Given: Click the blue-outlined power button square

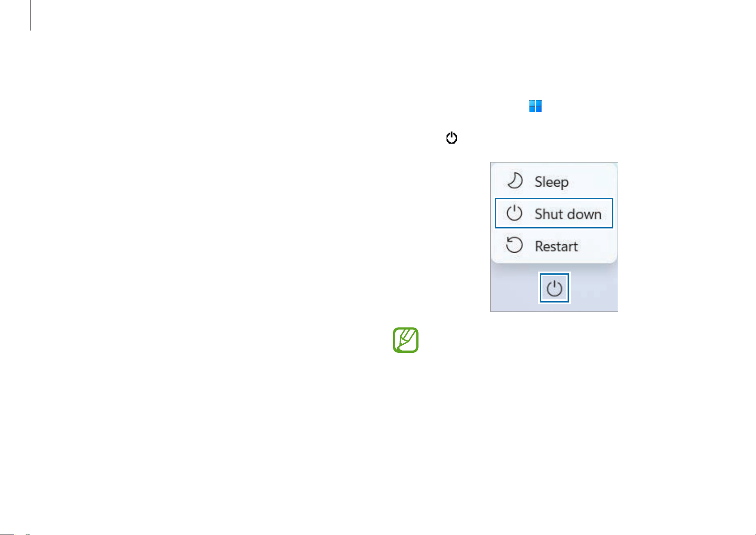Looking at the screenshot, I should 555,288.
